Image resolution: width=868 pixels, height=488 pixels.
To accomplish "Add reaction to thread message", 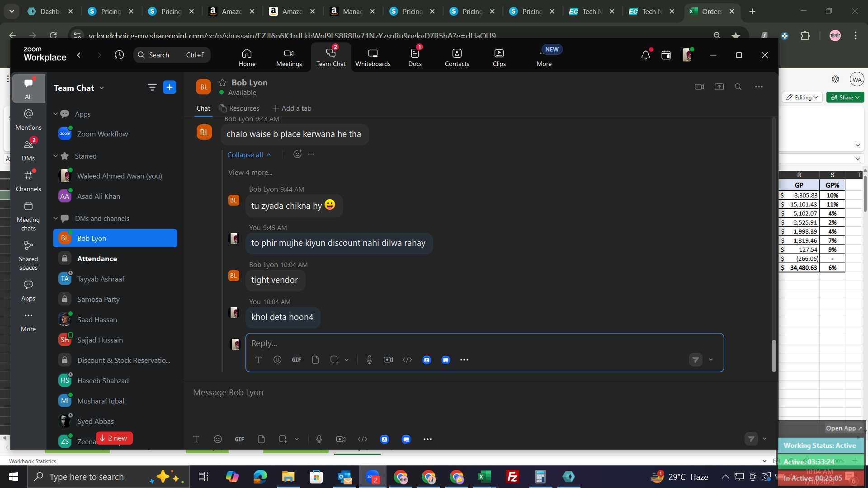I will [297, 154].
